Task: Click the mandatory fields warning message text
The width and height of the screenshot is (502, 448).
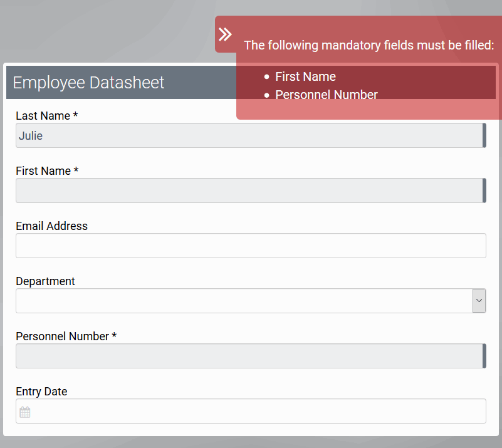Action: pyautogui.click(x=369, y=45)
